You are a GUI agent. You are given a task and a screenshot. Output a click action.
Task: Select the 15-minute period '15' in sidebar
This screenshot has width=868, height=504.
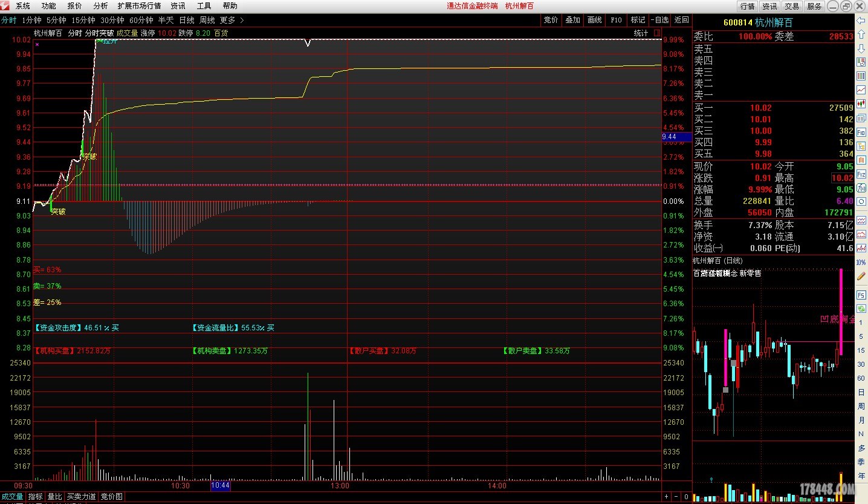point(861,350)
